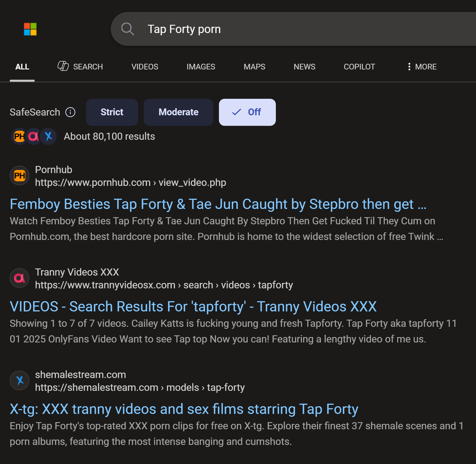Click the SafeSearch label text

coord(35,112)
